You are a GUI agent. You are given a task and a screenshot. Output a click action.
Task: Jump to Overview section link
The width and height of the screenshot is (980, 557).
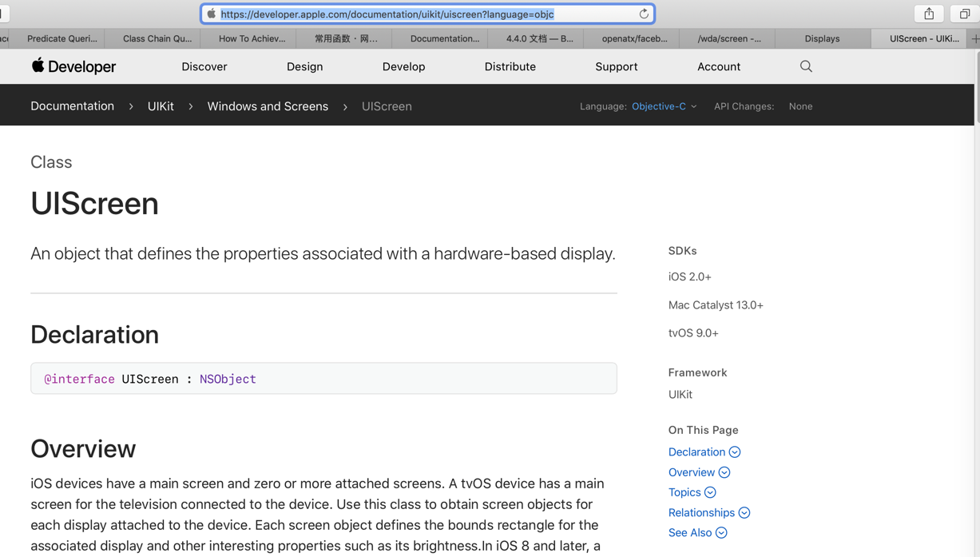[x=692, y=472]
